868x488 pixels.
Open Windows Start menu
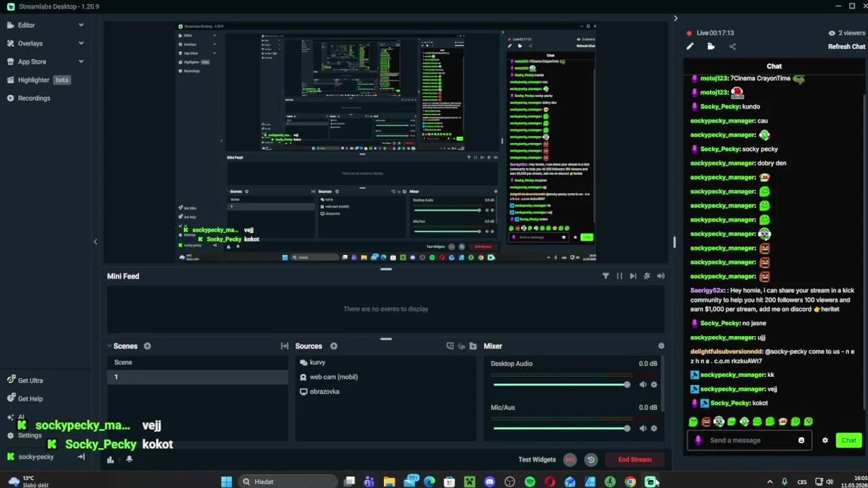(226, 482)
